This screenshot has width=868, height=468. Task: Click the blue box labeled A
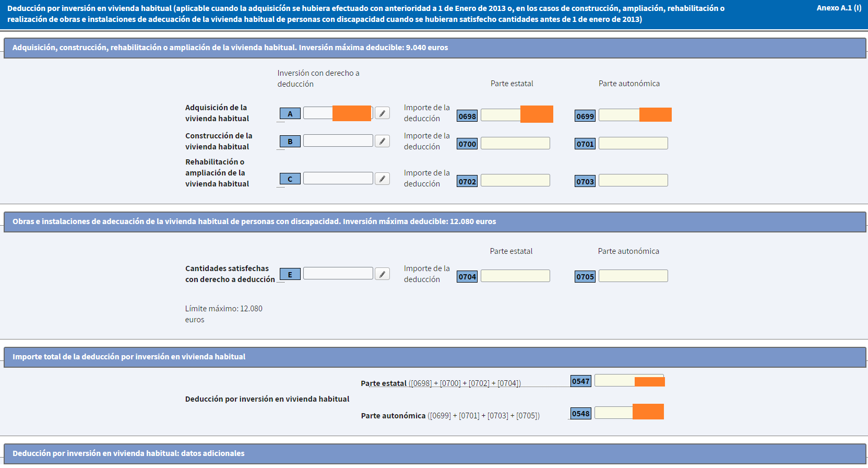tap(290, 114)
